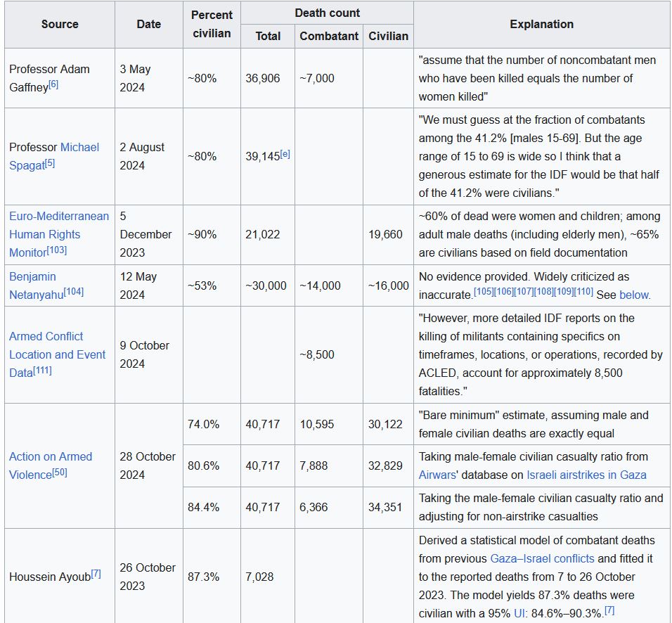Open the UI uncertainty interval link
Screen dimensions: 672x623
point(519,613)
